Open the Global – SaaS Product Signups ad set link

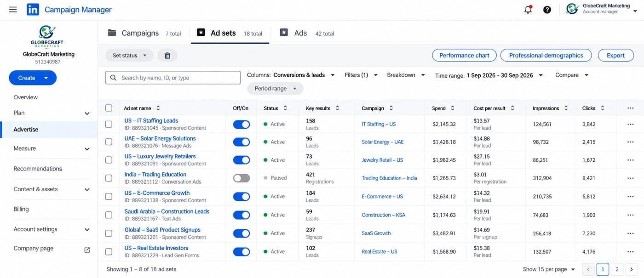tap(162, 230)
